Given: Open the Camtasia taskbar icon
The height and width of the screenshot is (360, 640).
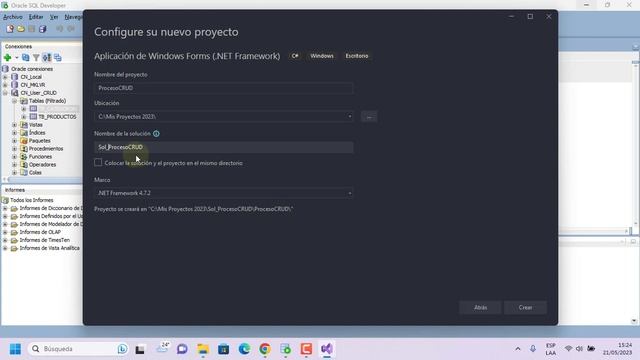Looking at the screenshot, I should (306, 349).
